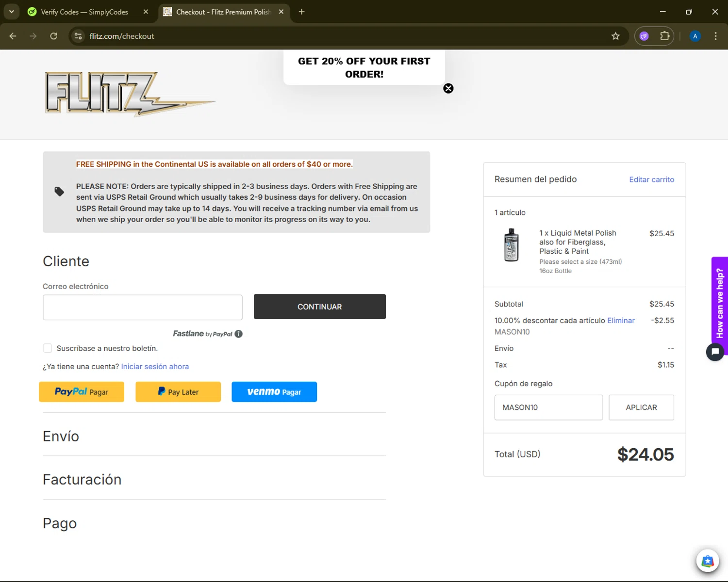This screenshot has height=582, width=728.
Task: Open the chat bubble icon
Action: (715, 352)
